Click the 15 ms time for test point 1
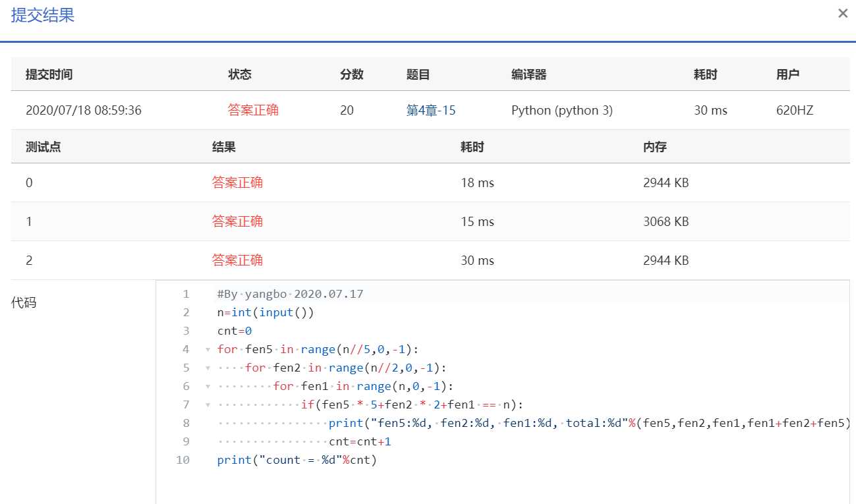856x504 pixels. coord(477,221)
